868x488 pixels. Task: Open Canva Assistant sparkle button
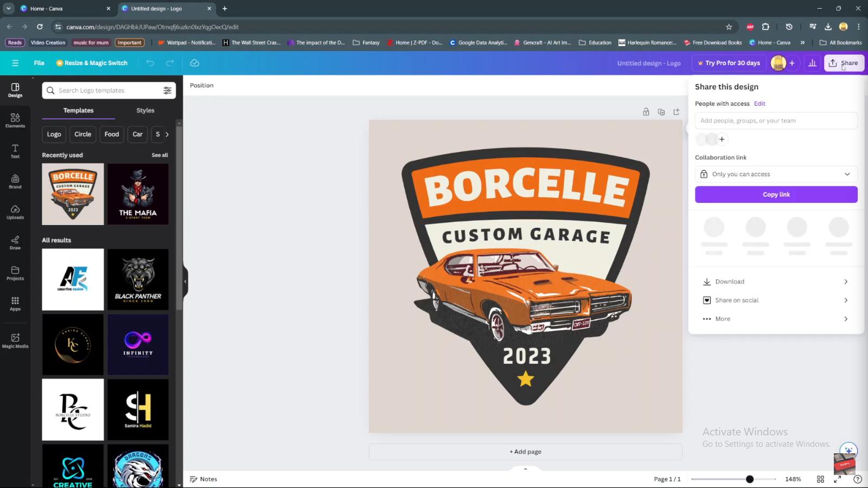[x=848, y=451]
